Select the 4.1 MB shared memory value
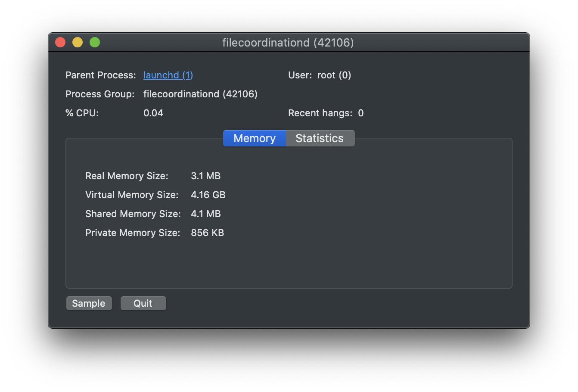The height and width of the screenshot is (392, 578). click(206, 214)
